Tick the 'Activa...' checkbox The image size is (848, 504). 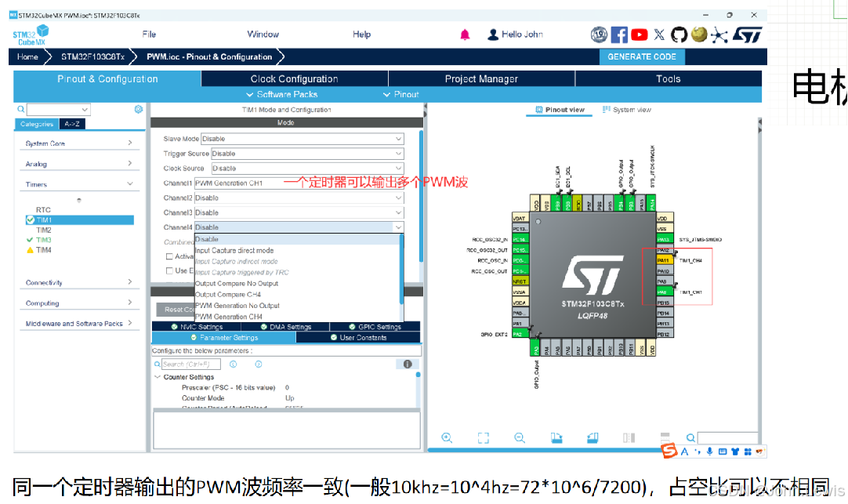coord(169,256)
